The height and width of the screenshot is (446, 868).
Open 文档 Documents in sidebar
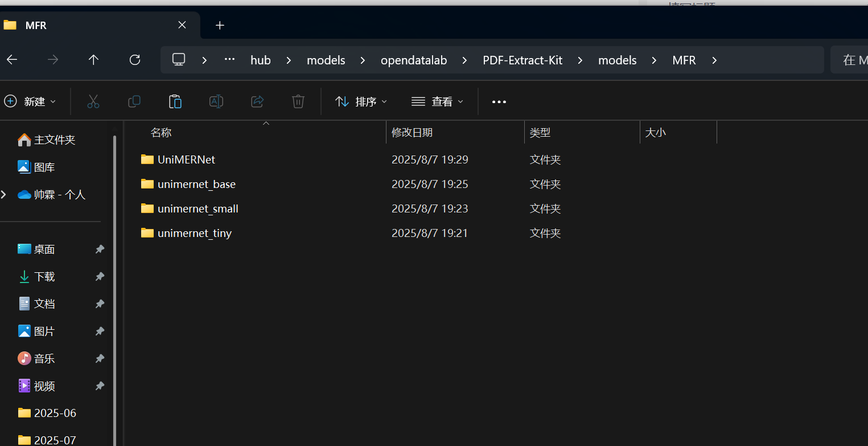pyautogui.click(x=36, y=304)
